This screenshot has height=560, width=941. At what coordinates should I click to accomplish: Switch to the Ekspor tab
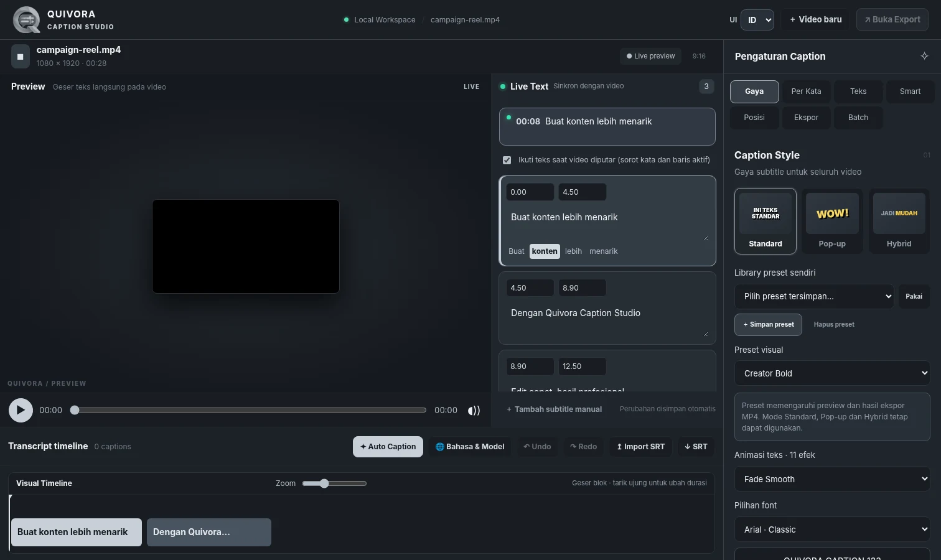tap(806, 118)
